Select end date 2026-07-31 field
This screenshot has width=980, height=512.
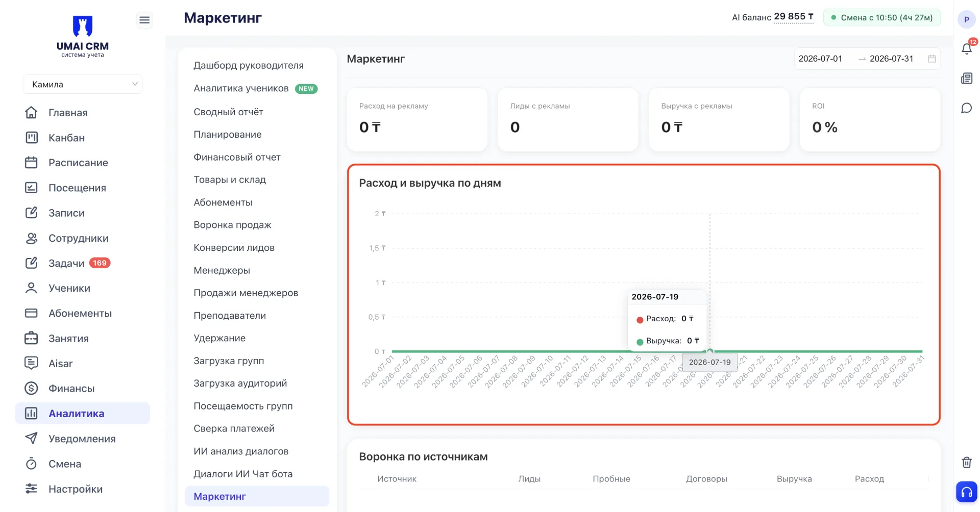(x=891, y=59)
